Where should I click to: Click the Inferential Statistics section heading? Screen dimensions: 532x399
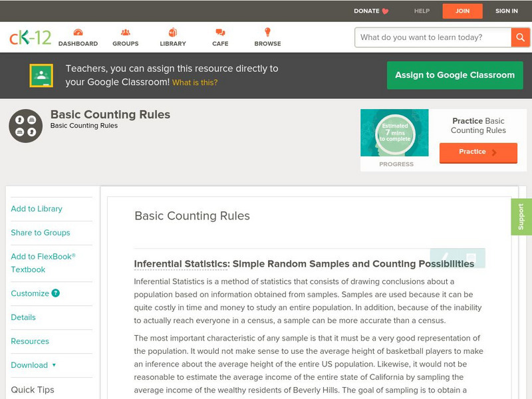304,263
